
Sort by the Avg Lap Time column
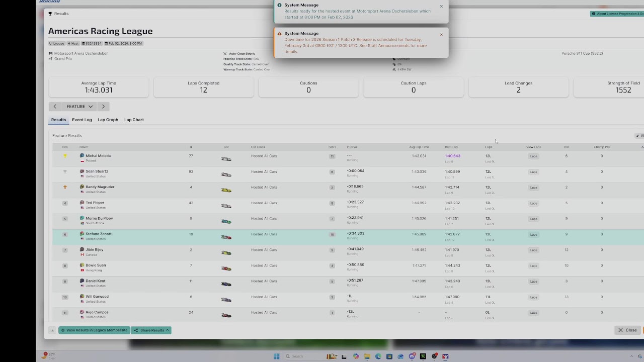pyautogui.click(x=419, y=147)
